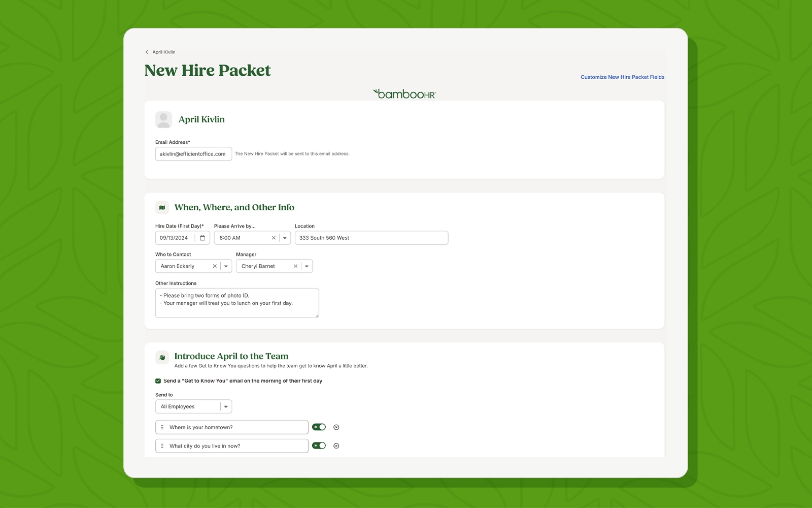Toggle the current city question switch

point(319,446)
